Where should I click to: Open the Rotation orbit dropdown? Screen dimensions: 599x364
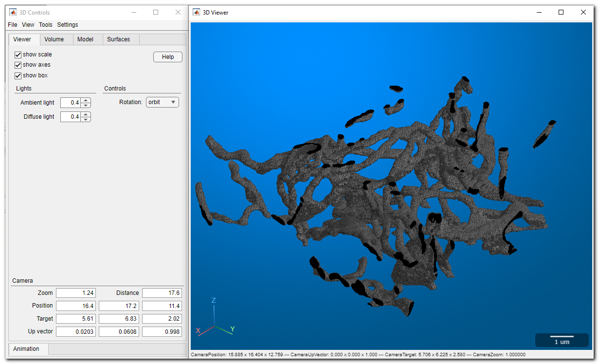[x=163, y=102]
